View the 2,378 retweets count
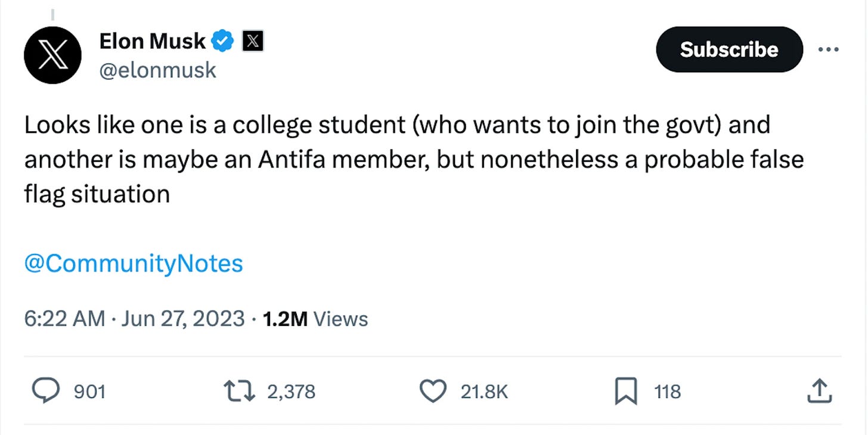The height and width of the screenshot is (435, 868). 290,392
